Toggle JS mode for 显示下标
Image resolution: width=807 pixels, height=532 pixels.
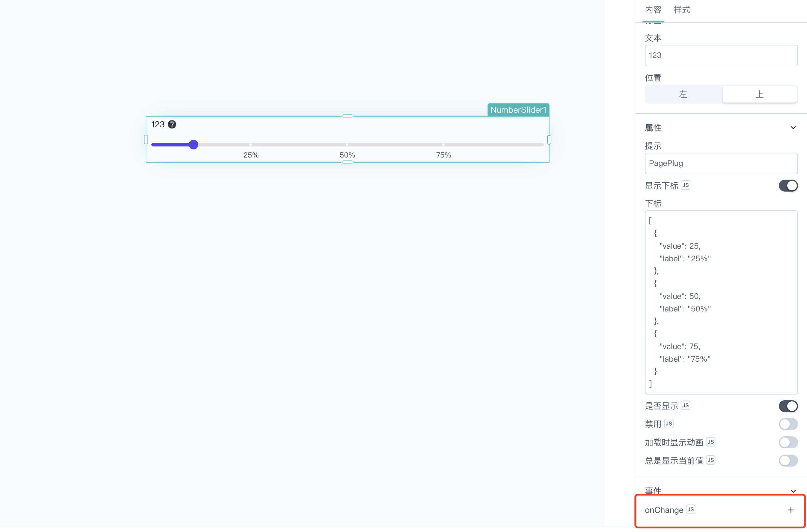[685, 185]
